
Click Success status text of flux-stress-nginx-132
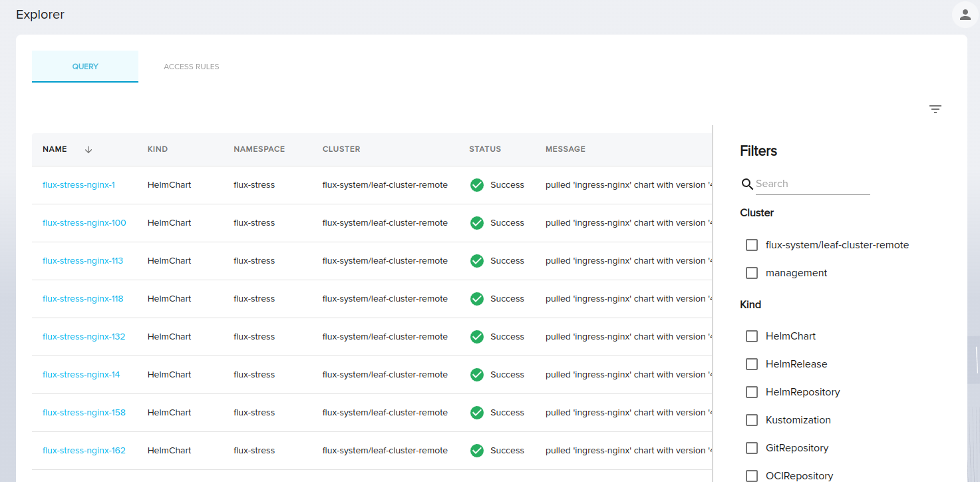508,337
